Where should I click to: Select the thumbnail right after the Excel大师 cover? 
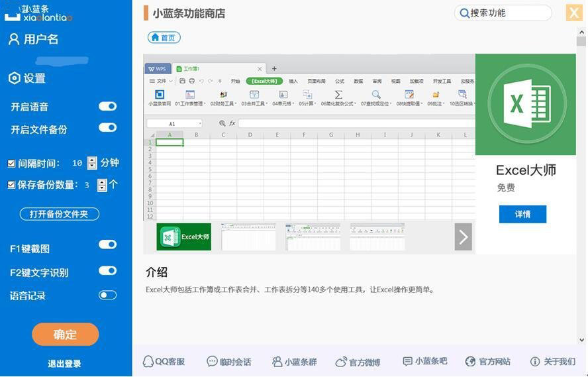coord(248,237)
